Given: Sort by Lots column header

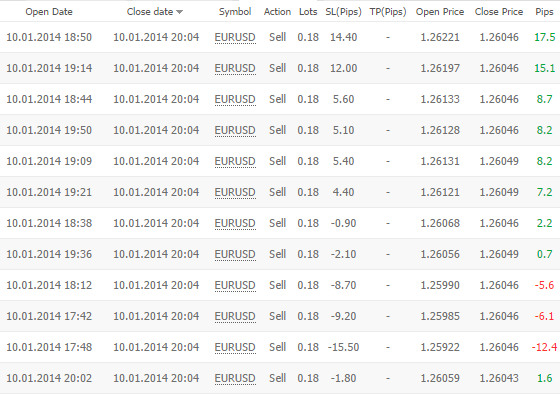Looking at the screenshot, I should coord(308,12).
